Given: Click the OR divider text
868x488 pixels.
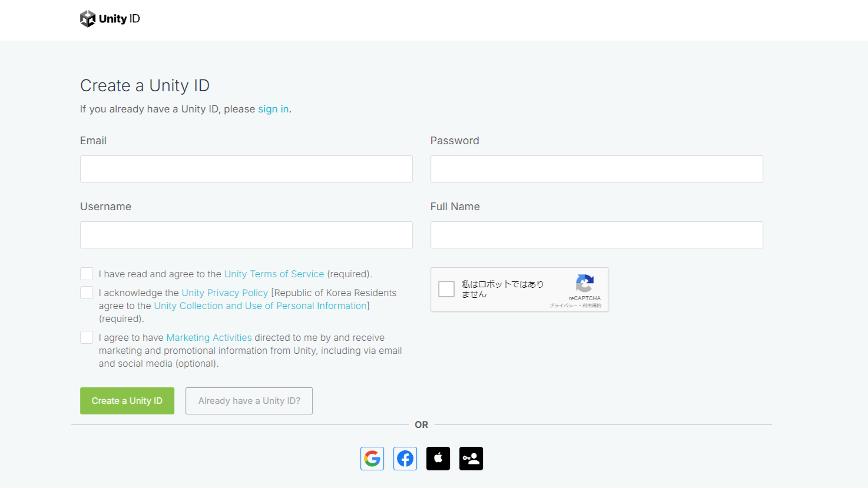Looking at the screenshot, I should 422,424.
